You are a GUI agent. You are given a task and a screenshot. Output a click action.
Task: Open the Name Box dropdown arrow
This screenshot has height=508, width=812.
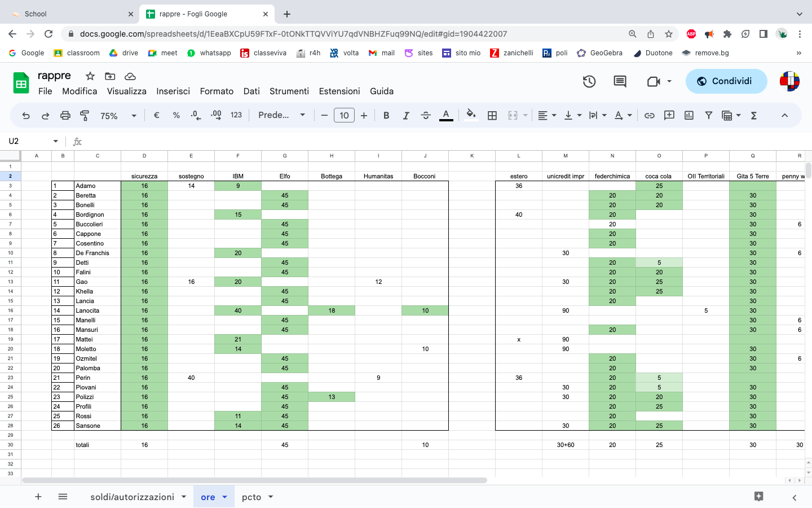(55, 141)
